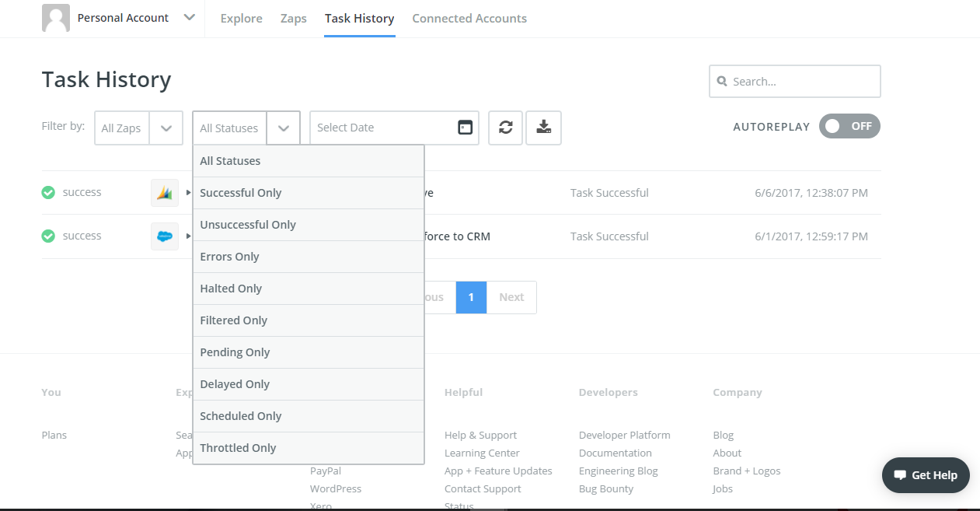Click the refresh task history icon

(506, 128)
